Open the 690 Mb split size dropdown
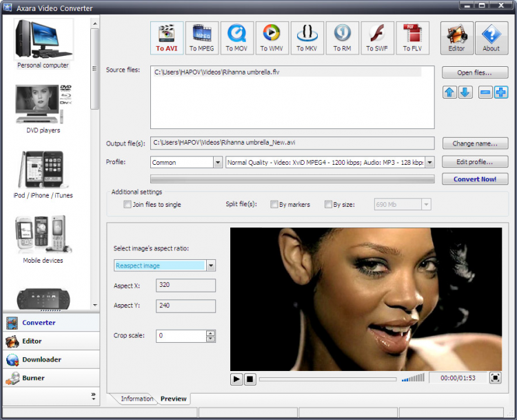This screenshot has width=517, height=420. point(426,205)
